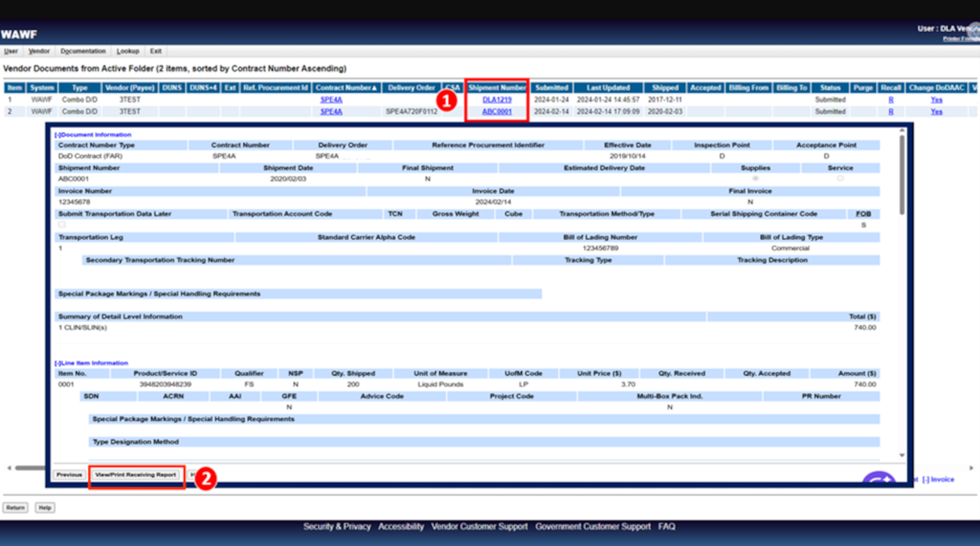Viewport: 980px width, 546px height.
Task: Click Product/Service ID 3948203948239
Action: coord(165,385)
